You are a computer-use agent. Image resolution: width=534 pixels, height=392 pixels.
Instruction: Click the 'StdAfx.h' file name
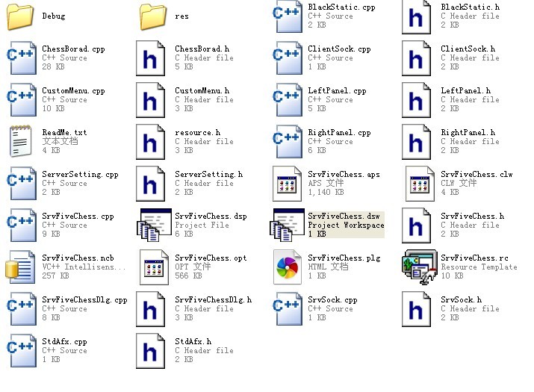[x=193, y=341]
